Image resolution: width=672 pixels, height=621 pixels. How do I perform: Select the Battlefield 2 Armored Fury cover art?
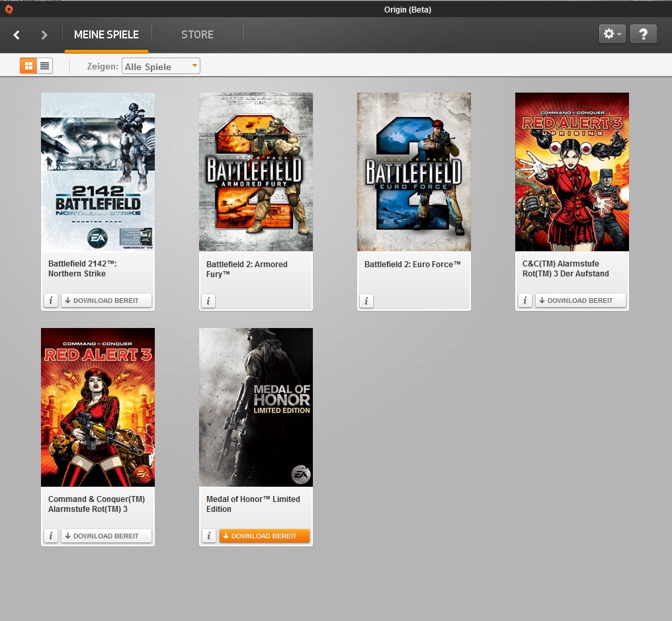pyautogui.click(x=256, y=172)
